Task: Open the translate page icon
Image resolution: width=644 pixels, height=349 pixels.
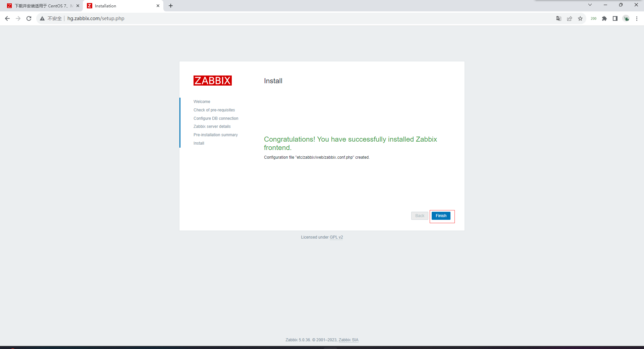Action: 559,18
